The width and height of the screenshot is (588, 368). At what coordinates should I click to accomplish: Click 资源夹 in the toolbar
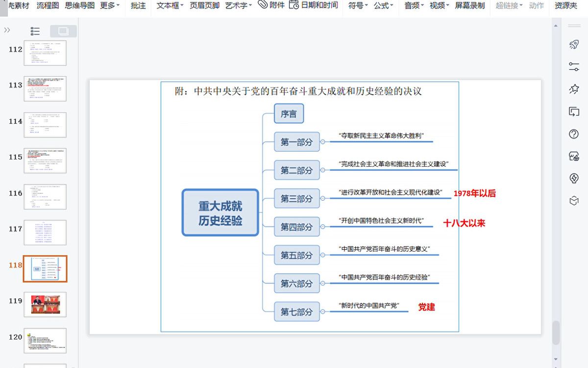566,5
